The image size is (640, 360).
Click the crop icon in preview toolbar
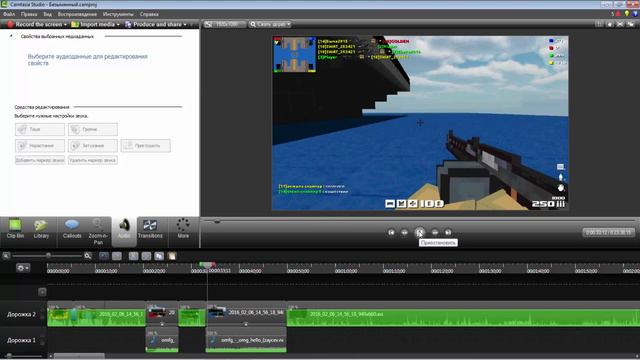coord(600,24)
